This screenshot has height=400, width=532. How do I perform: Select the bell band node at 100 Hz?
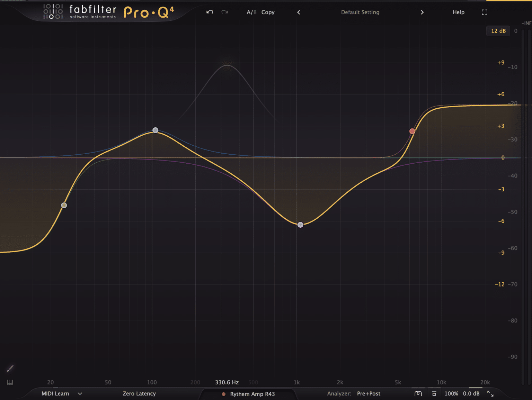(156, 130)
